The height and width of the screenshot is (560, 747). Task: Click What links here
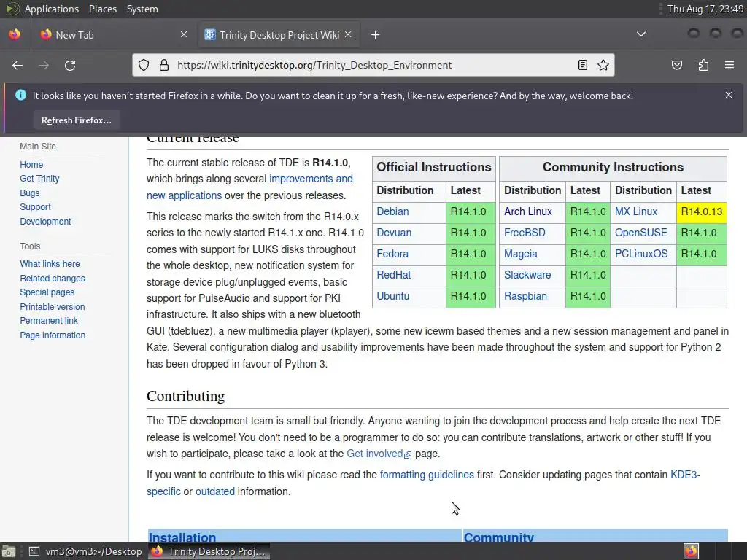tap(50, 264)
